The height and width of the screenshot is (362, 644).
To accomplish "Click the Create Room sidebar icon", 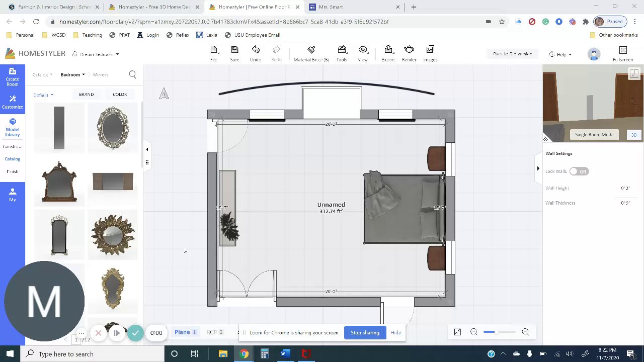I will click(x=13, y=77).
